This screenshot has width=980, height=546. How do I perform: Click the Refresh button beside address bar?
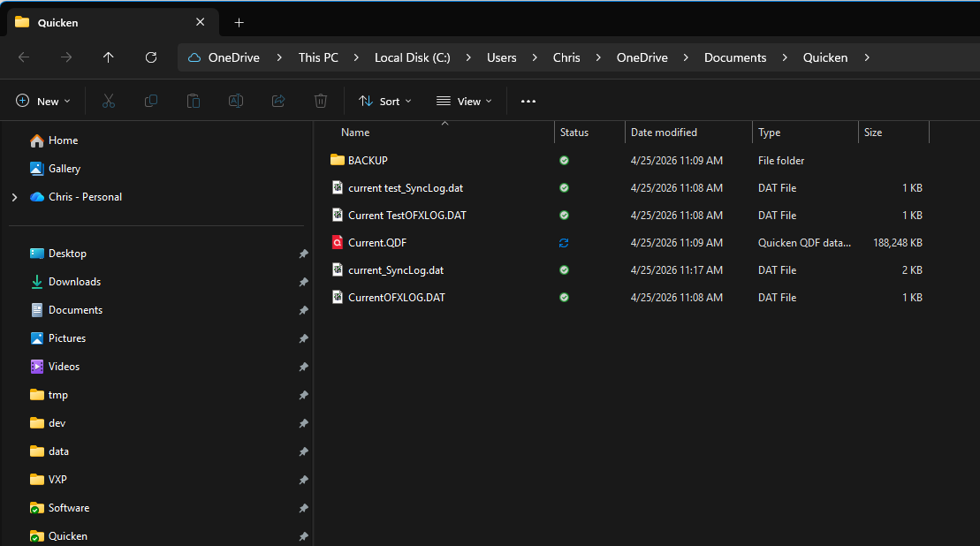point(151,57)
